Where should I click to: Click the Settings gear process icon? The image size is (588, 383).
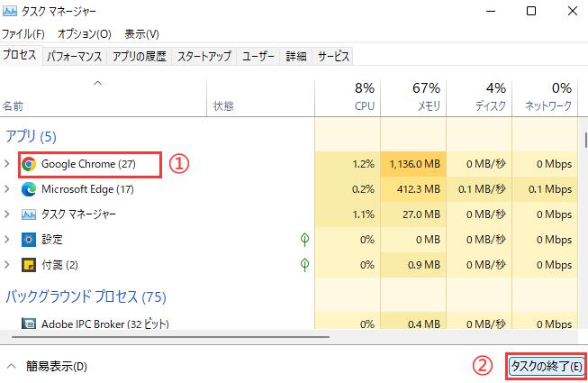29,240
